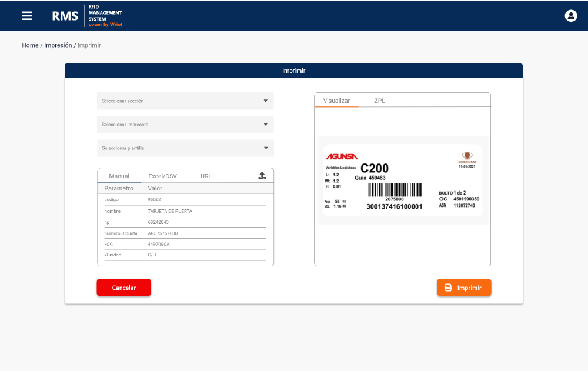Image resolution: width=588 pixels, height=371 pixels.
Task: Click the RMS logo in the header
Action: pyautogui.click(x=65, y=15)
